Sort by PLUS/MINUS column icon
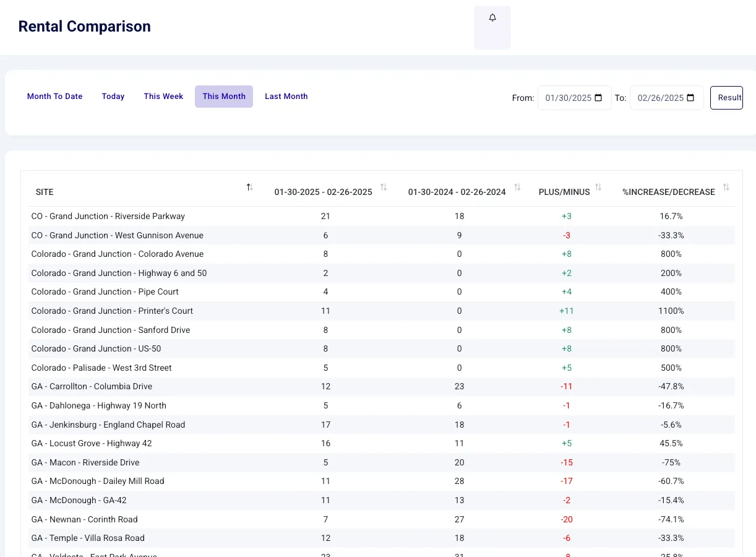The image size is (756, 557). coord(598,187)
